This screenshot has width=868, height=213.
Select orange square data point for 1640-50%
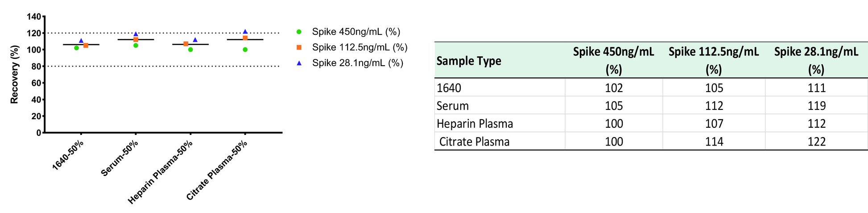click(x=86, y=45)
